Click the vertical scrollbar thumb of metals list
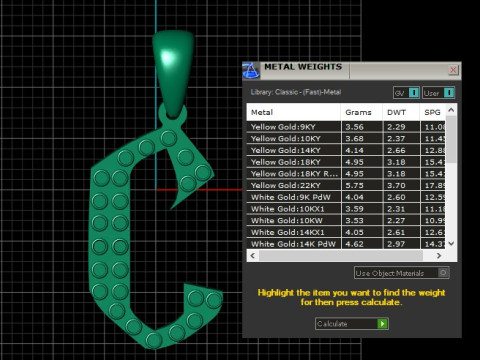Image resolution: width=480 pixels, height=360 pixels. tap(451, 139)
